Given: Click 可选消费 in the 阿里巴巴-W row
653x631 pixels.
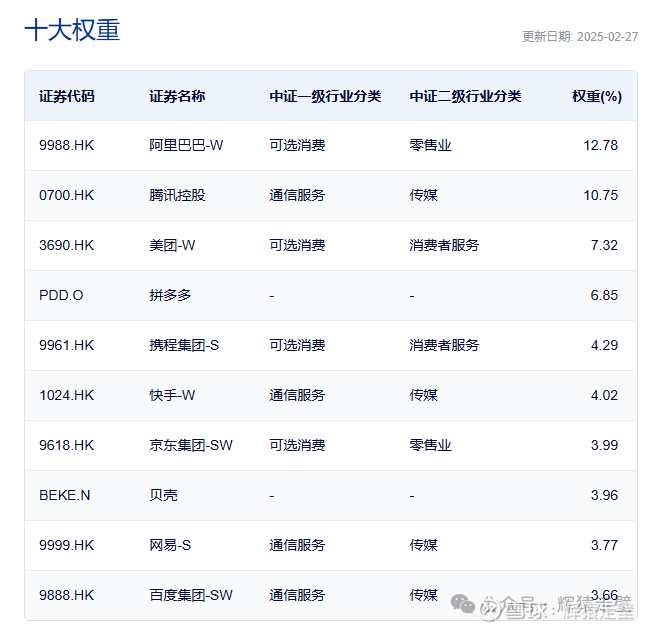Looking at the screenshot, I should click(297, 145).
